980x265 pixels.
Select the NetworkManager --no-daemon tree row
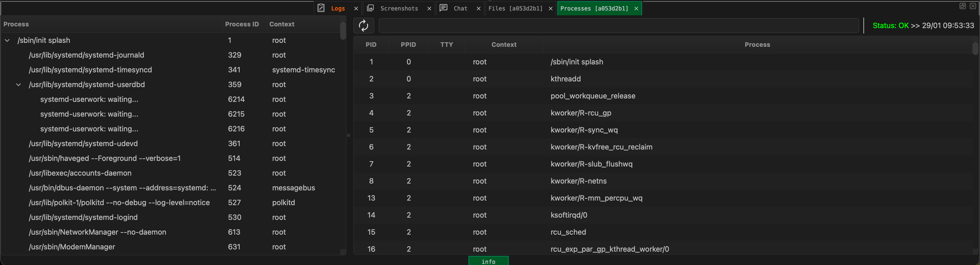pos(97,232)
